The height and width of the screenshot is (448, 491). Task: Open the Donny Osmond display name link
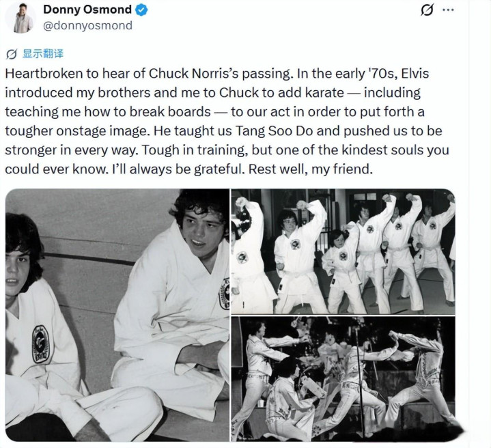(87, 10)
